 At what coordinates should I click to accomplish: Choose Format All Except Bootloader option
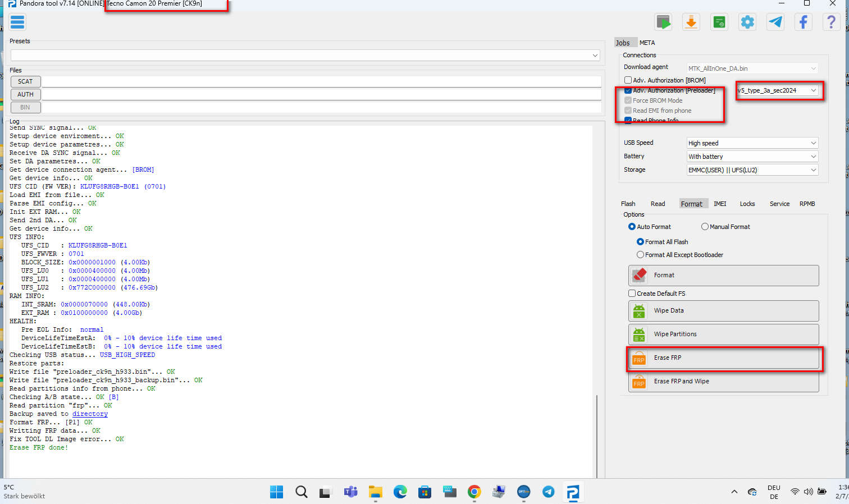tap(640, 255)
